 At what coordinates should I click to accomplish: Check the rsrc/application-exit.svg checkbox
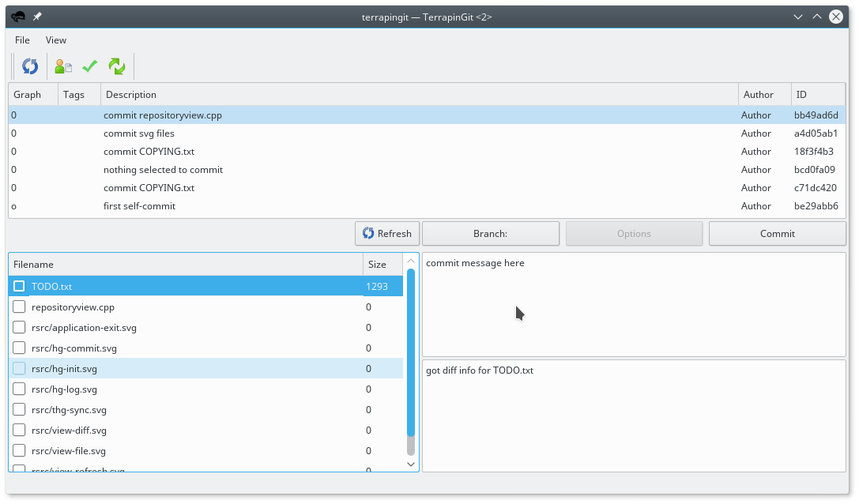pyautogui.click(x=19, y=328)
